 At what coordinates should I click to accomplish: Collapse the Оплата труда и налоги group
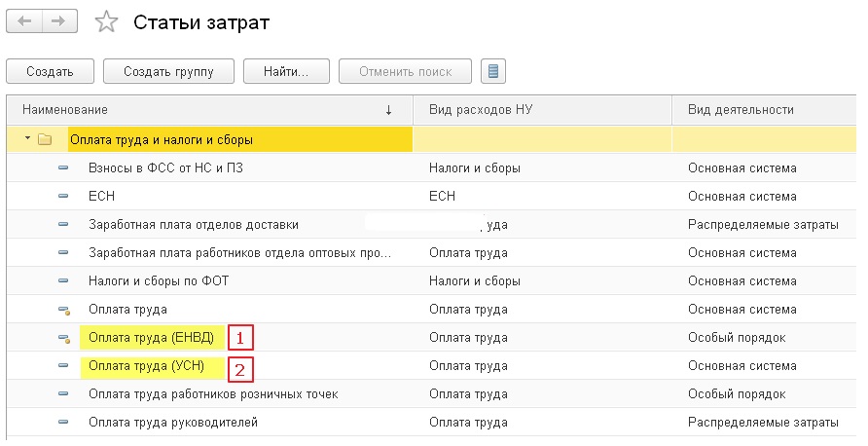(27, 138)
